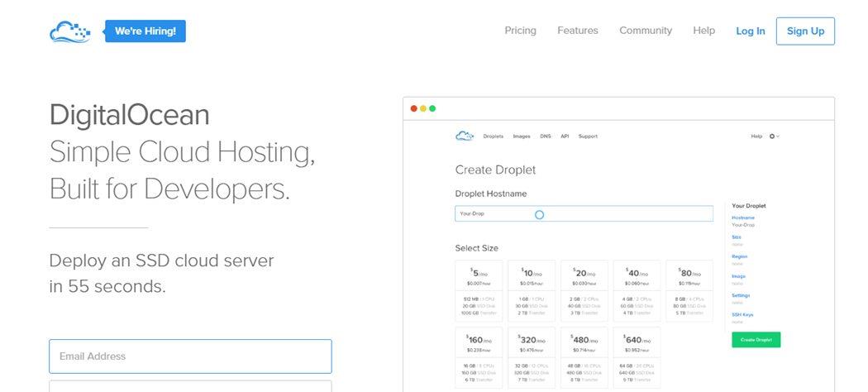
Task: Select the DNS tab in the panel
Action: pos(546,136)
